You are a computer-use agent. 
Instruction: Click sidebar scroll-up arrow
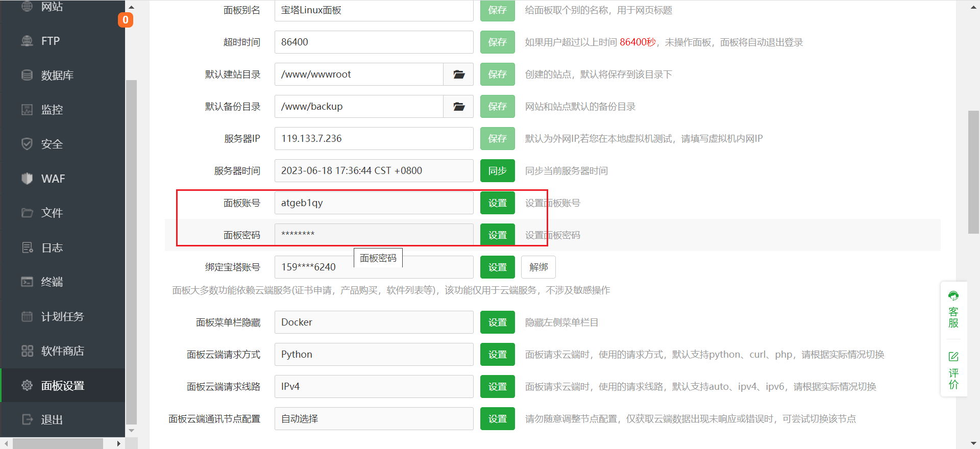pos(131,7)
